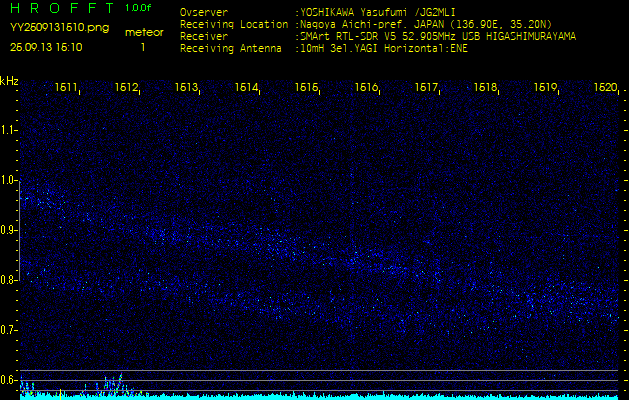Click the 0.6 frequency axis label

click(x=9, y=380)
